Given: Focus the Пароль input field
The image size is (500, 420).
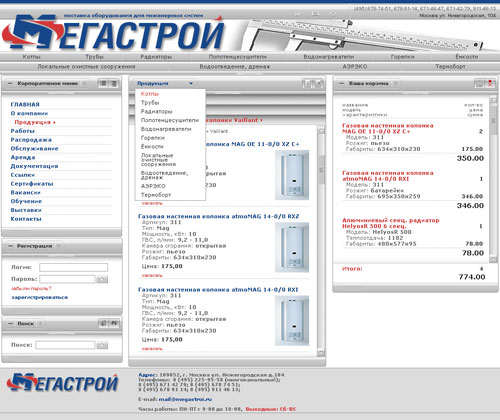Looking at the screenshot, I should pyautogui.click(x=67, y=279).
